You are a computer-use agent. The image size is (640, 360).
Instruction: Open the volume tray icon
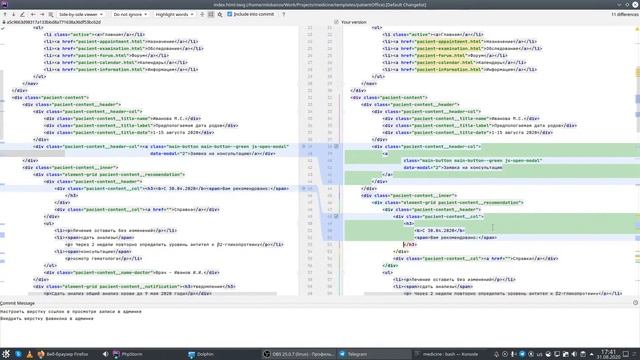click(574, 354)
